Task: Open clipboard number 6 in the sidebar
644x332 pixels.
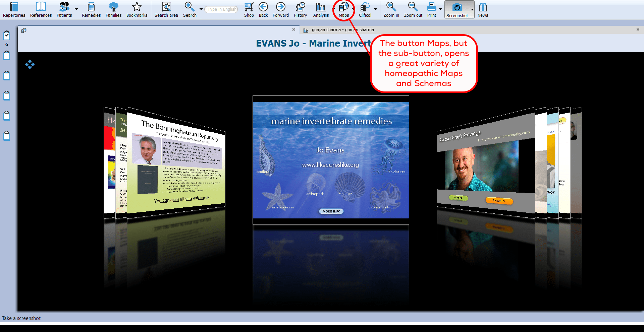Action: (6, 35)
